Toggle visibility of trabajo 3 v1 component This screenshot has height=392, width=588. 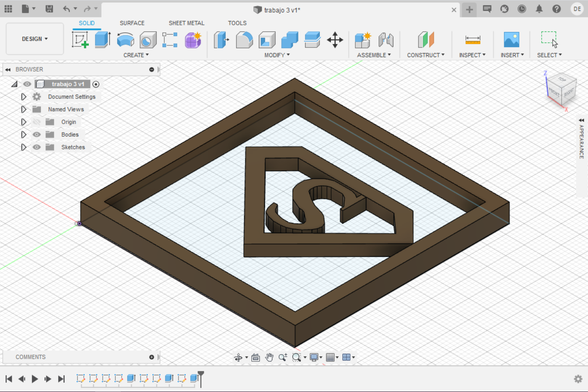tap(27, 84)
